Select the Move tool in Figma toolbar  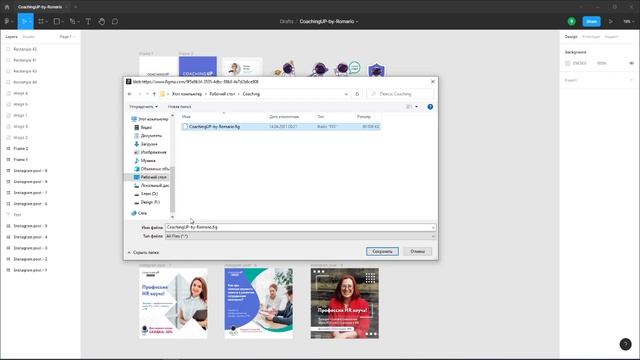[x=24, y=21]
